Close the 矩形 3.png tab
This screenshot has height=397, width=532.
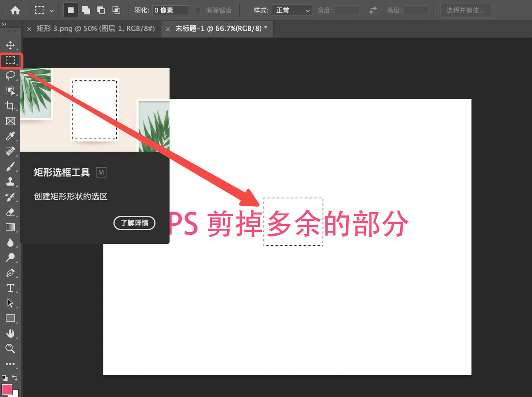[29, 29]
